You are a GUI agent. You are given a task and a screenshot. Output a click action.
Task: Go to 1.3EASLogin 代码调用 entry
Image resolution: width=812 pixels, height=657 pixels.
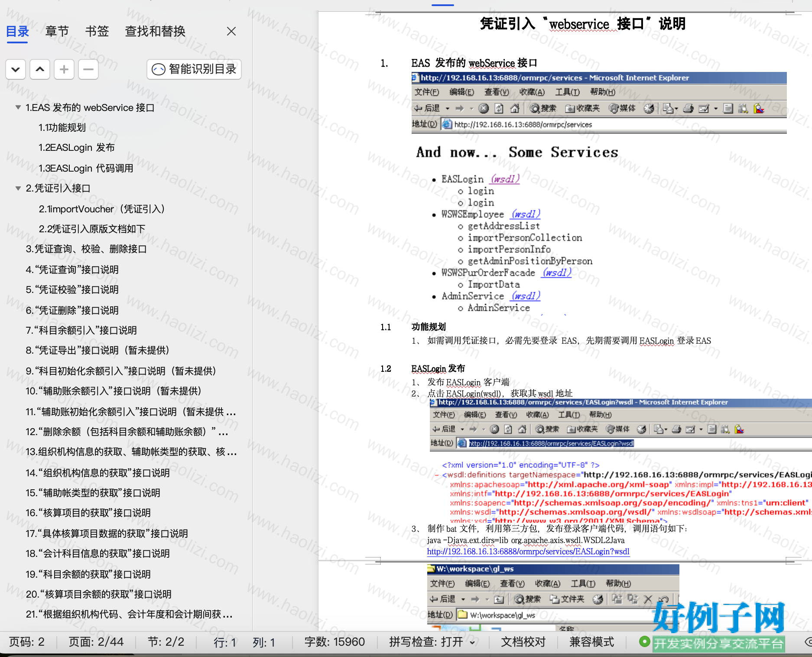point(86,168)
